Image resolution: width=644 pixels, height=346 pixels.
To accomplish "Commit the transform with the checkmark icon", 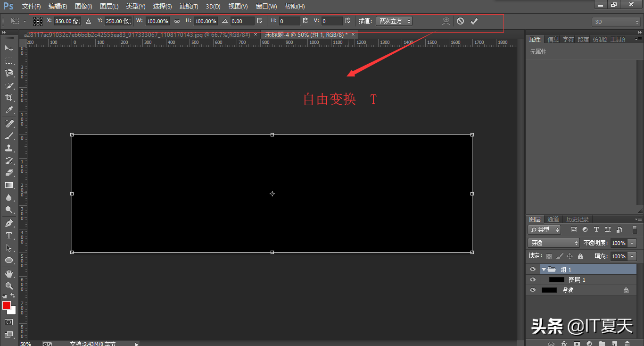I will point(474,21).
